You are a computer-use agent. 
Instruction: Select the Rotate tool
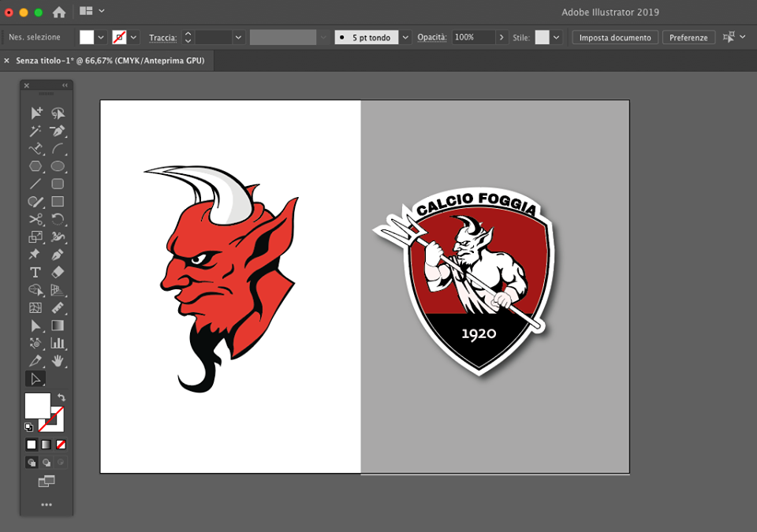tap(58, 220)
